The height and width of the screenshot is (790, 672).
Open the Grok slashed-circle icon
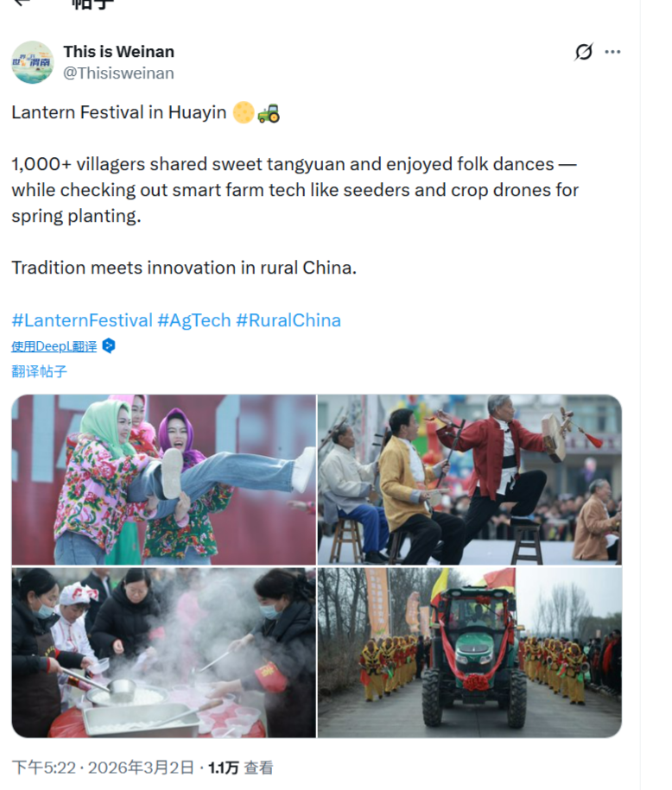[583, 52]
